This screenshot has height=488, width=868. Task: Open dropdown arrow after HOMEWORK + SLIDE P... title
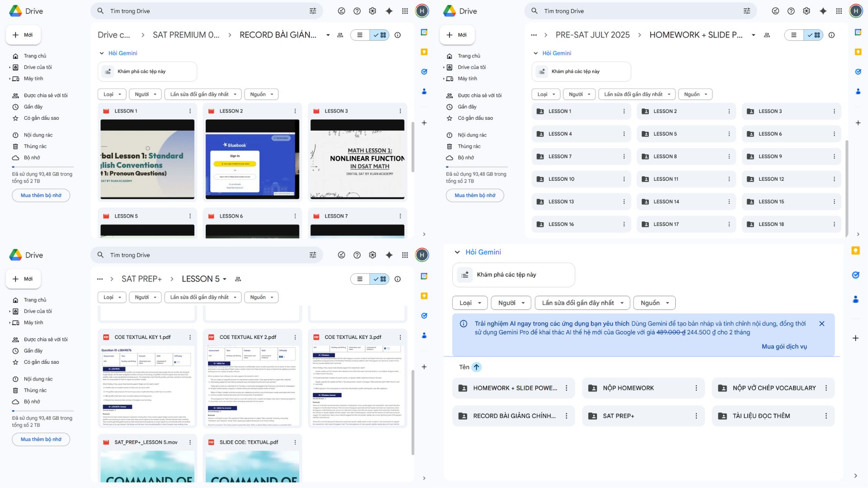tap(753, 35)
